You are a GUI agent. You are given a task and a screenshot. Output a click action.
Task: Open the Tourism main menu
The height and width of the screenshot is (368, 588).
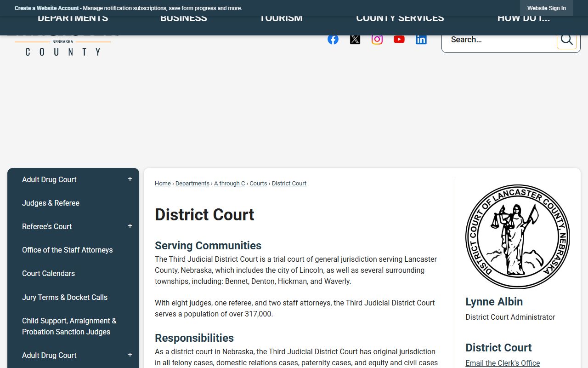click(281, 18)
